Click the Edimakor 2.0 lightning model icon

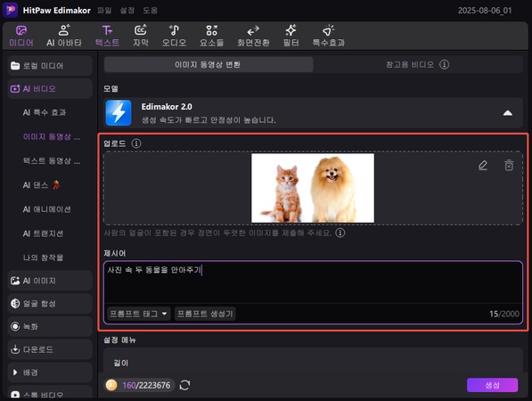(119, 112)
